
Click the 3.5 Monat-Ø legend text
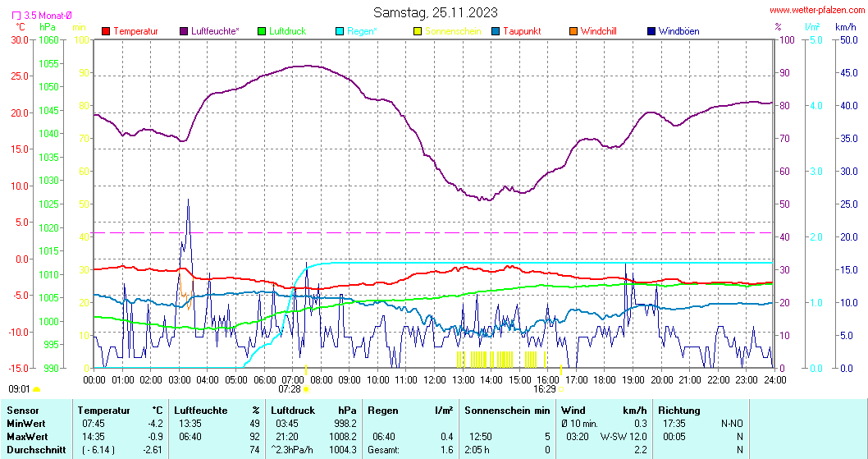48,16
